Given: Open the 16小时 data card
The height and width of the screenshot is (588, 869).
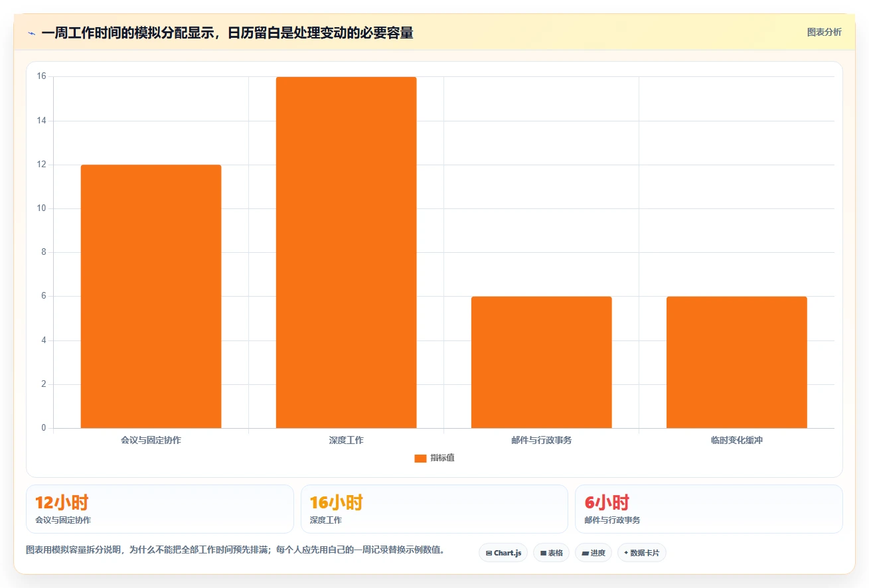Looking at the screenshot, I should (434, 509).
